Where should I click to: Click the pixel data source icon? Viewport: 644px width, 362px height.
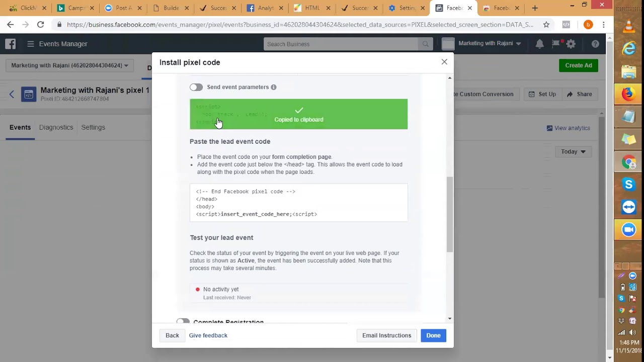[x=29, y=94]
